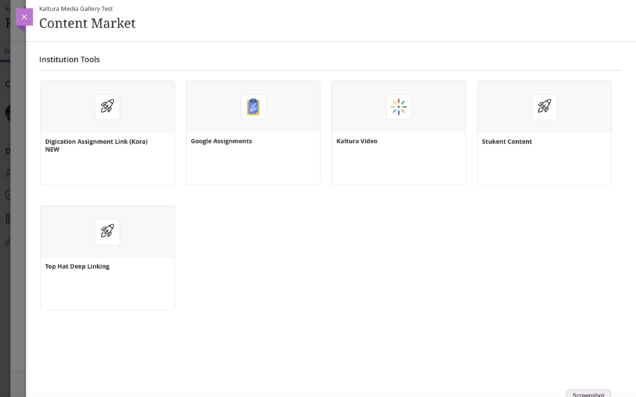Select 'Google Assignments' card title
This screenshot has width=636, height=397.
(x=221, y=141)
